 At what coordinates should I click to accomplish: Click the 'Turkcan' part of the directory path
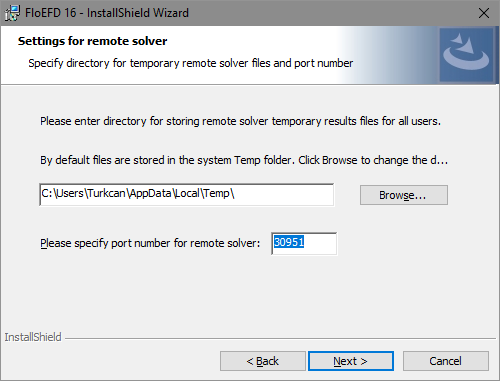point(107,193)
